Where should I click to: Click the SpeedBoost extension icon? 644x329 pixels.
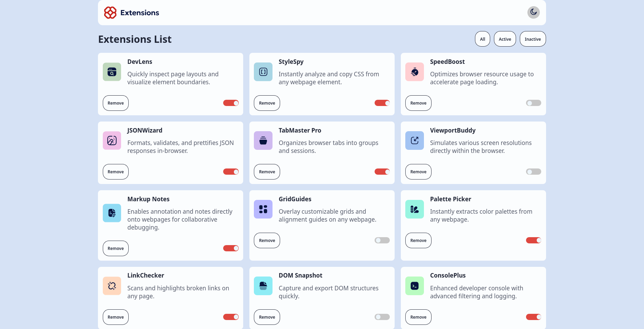[x=415, y=72]
